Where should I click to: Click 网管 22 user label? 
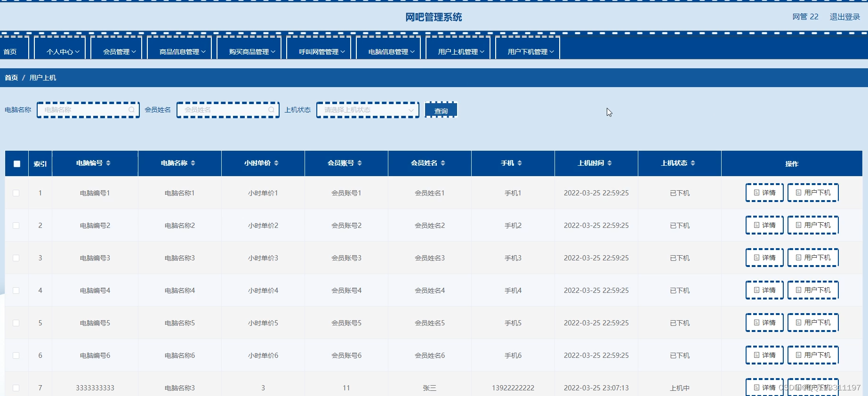point(805,17)
